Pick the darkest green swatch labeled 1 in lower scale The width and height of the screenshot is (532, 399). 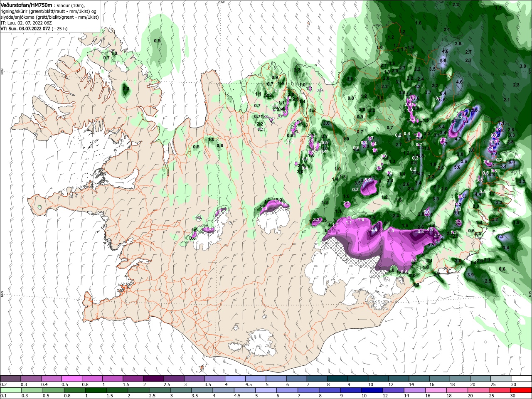tap(96, 390)
